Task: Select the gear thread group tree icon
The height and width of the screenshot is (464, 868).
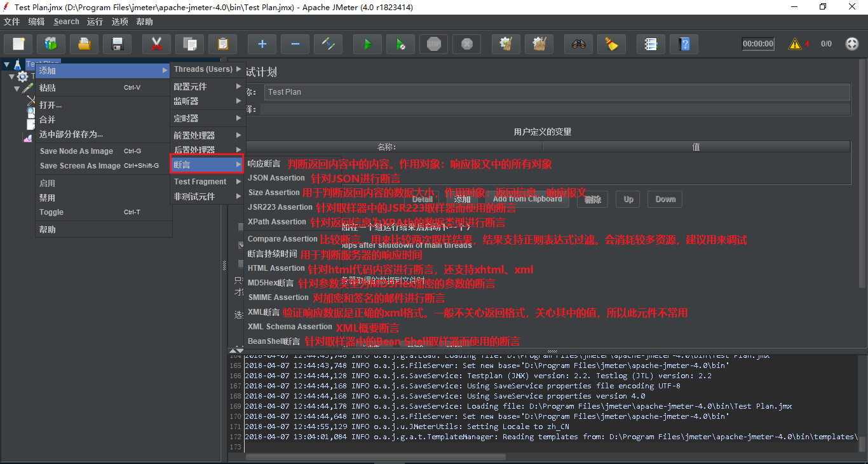Action: click(23, 77)
